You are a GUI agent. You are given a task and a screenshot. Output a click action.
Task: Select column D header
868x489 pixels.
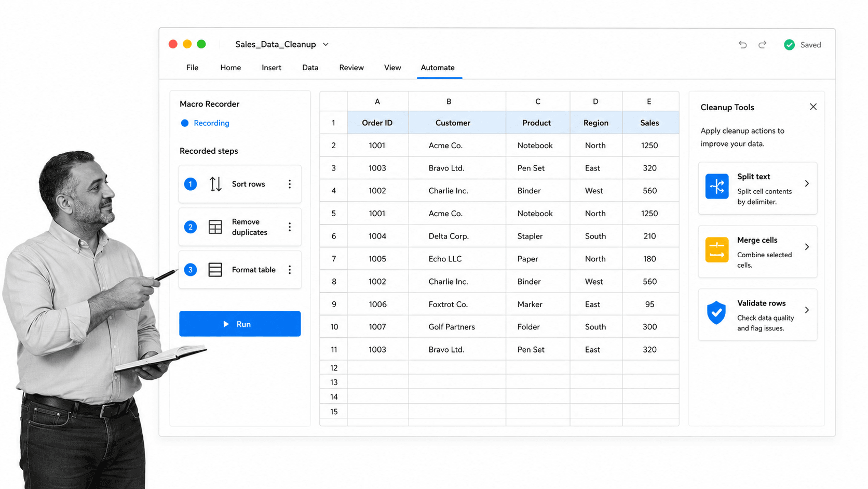(595, 101)
